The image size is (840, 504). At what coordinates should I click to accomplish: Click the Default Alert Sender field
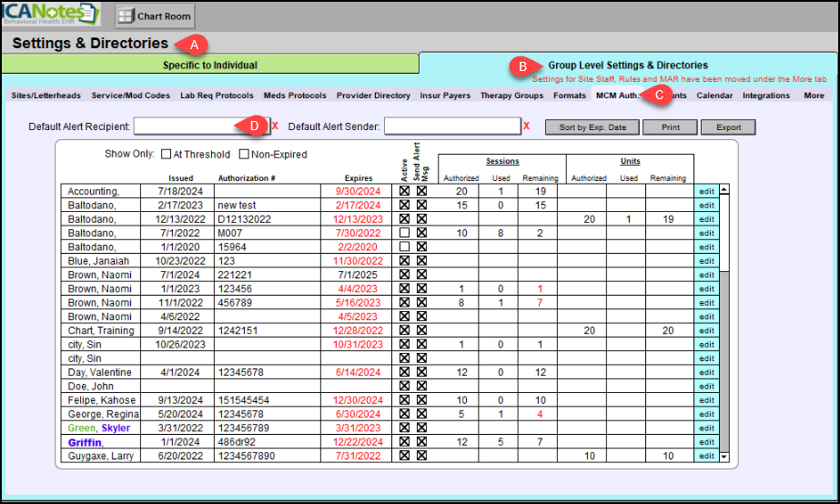point(452,126)
